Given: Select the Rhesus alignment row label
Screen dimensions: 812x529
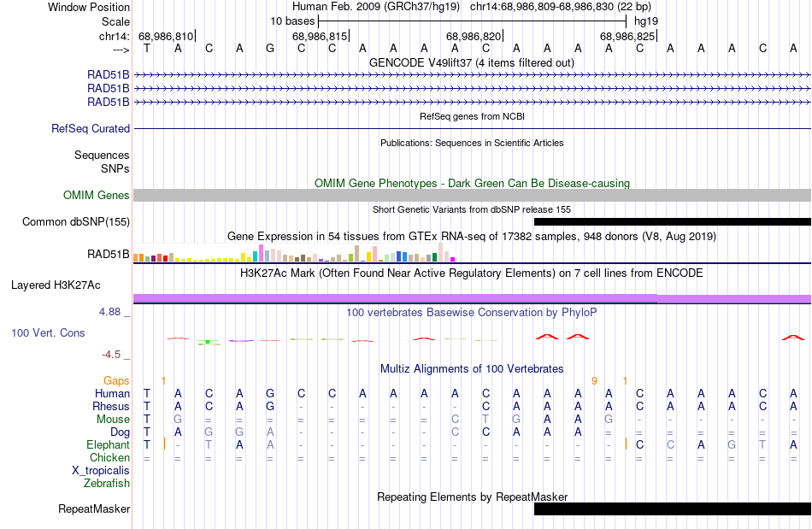Looking at the screenshot, I should tap(111, 406).
